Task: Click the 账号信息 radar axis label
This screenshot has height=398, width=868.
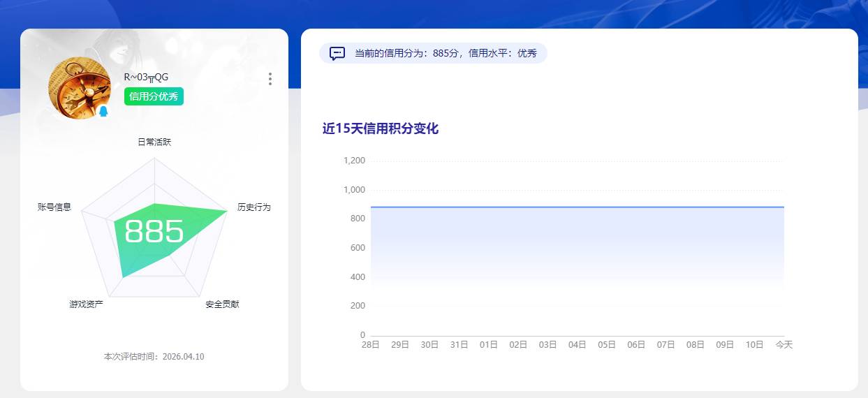Action: point(54,207)
